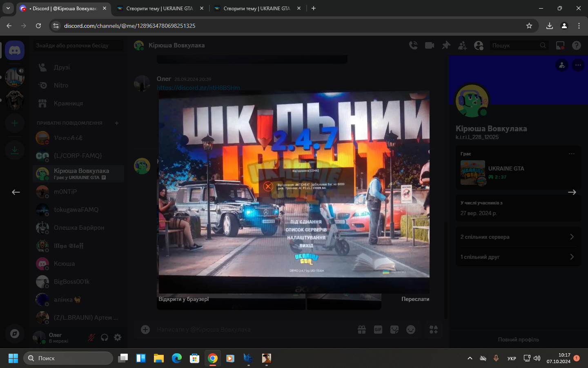Open the emoji picker in the message bar
This screenshot has width=588, height=368.
coord(411,330)
